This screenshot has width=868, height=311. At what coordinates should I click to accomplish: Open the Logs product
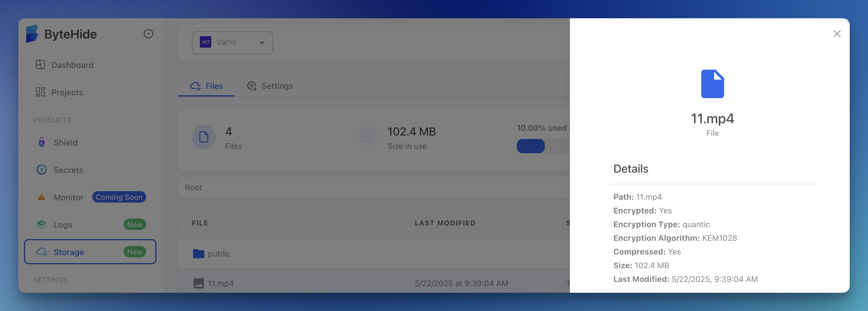tap(63, 225)
